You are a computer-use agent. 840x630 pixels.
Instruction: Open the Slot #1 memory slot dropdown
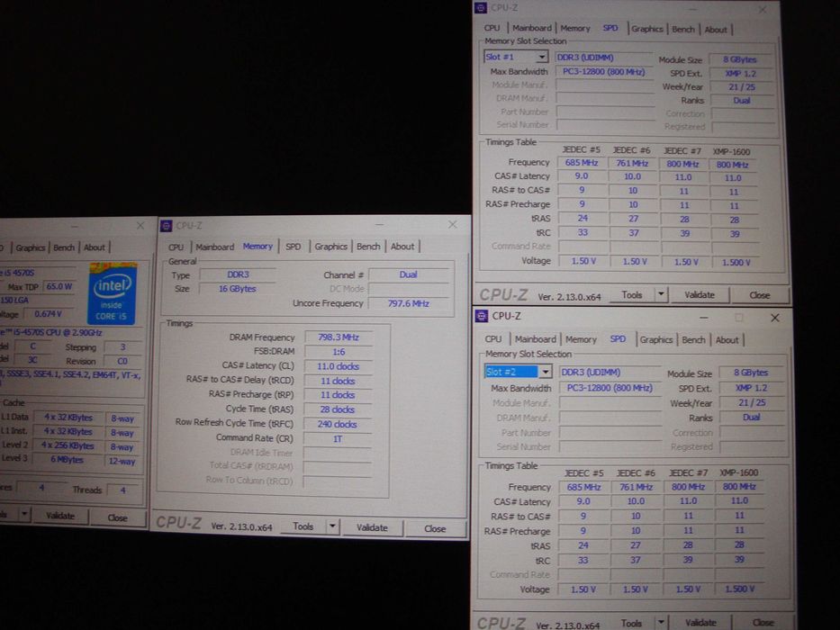[x=542, y=57]
